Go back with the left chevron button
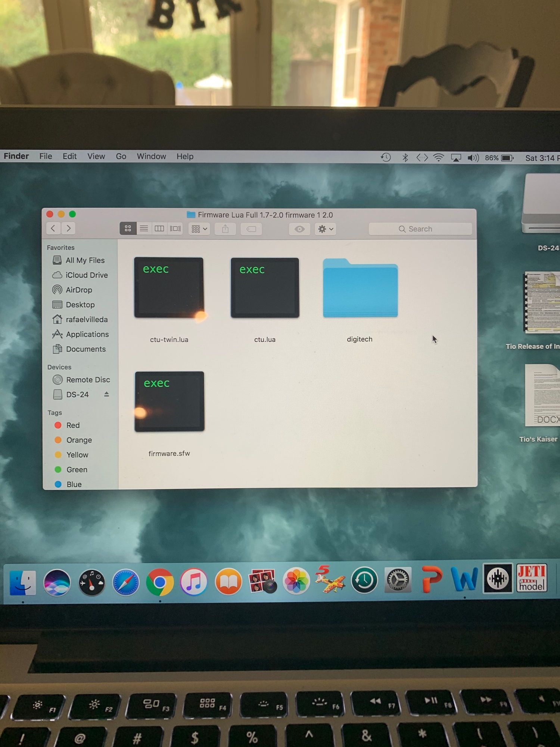This screenshot has height=747, width=560. [x=53, y=228]
